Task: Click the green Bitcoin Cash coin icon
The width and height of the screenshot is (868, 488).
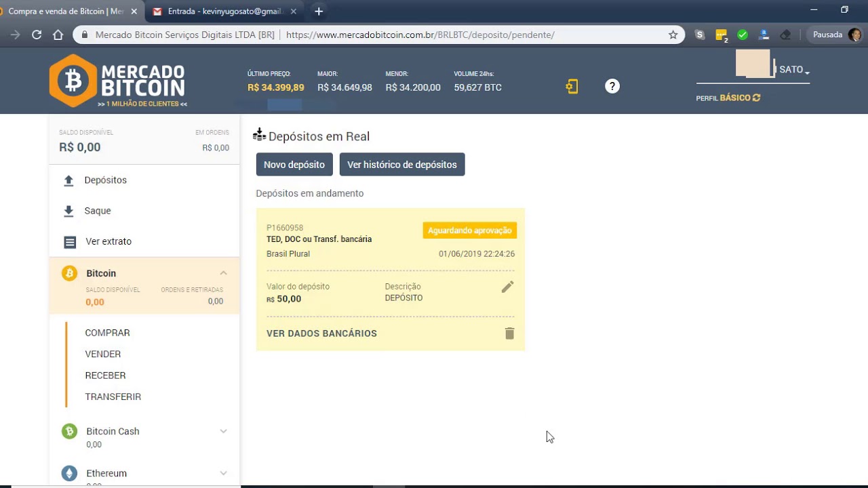Action: coord(69,431)
